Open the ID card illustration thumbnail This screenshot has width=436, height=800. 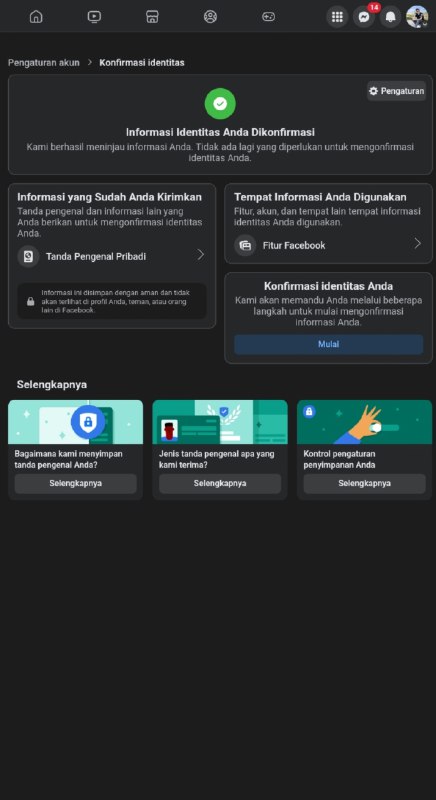[220, 422]
